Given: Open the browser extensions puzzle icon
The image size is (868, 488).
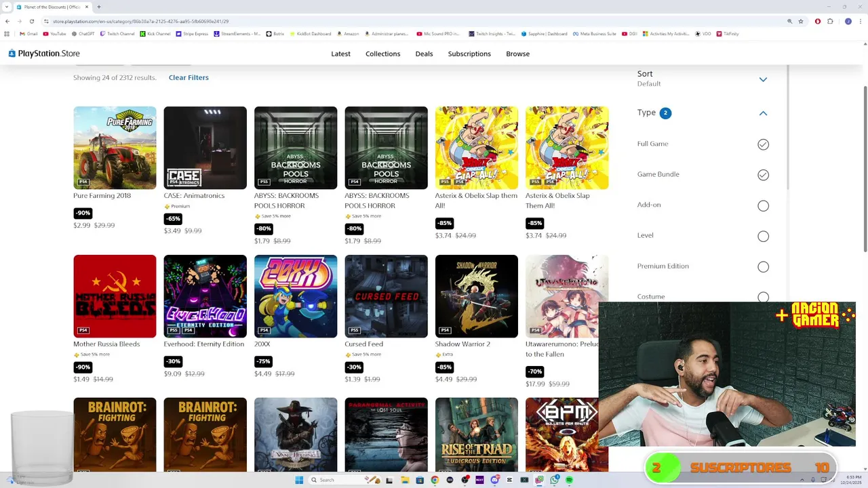Looking at the screenshot, I should [x=830, y=21].
